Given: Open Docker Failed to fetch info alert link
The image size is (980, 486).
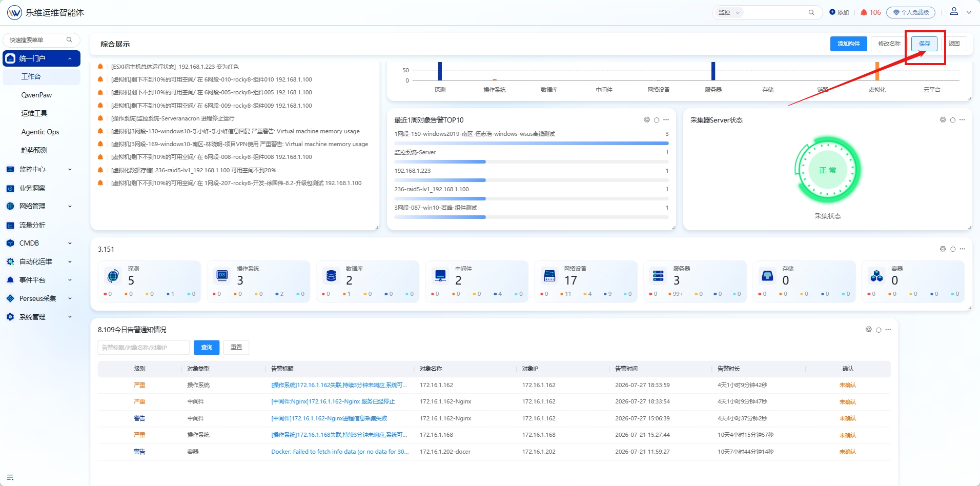Looking at the screenshot, I should point(340,452).
